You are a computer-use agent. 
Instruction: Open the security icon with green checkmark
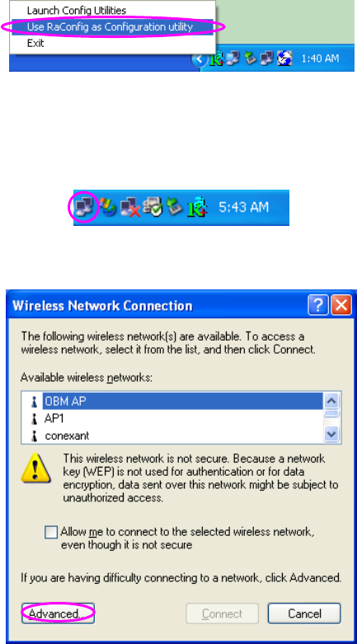point(153,208)
